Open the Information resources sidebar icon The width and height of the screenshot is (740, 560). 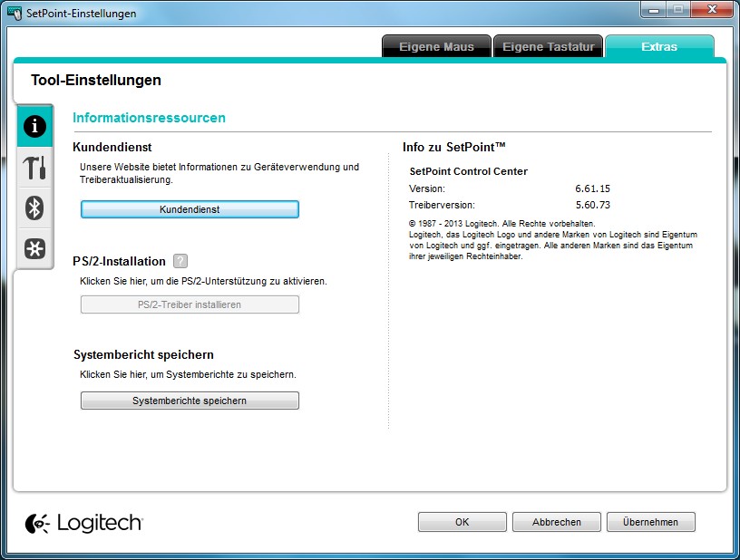(34, 126)
